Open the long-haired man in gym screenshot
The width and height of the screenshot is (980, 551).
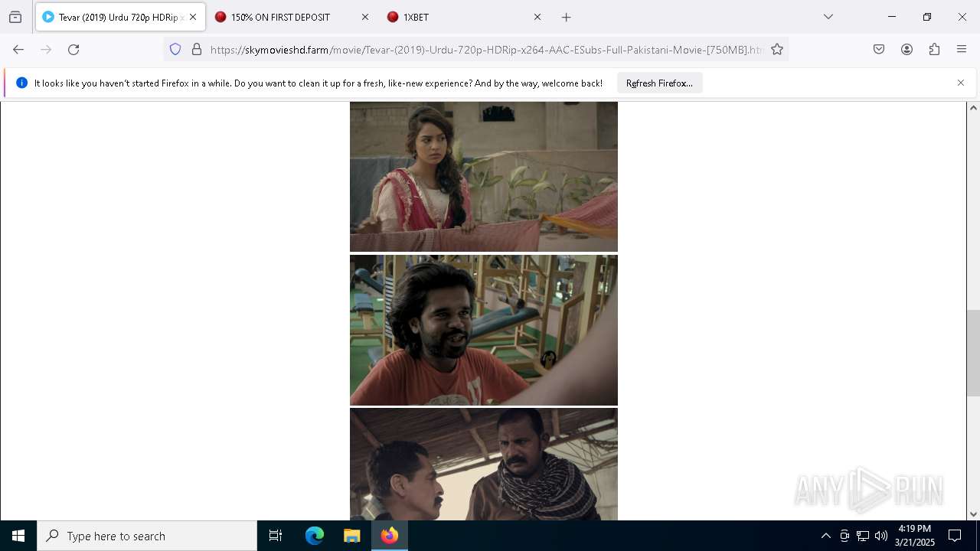coord(484,330)
